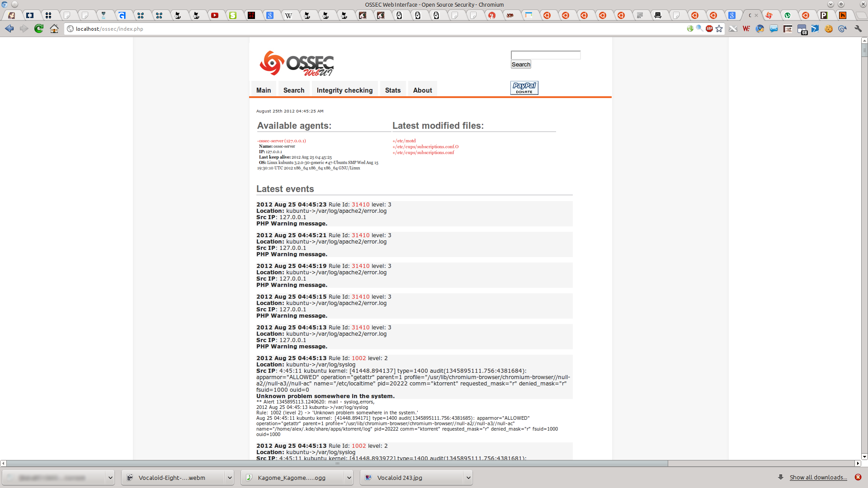This screenshot has height=488, width=868.
Task: Open the Wikipedia browser tab
Action: pos(288,15)
